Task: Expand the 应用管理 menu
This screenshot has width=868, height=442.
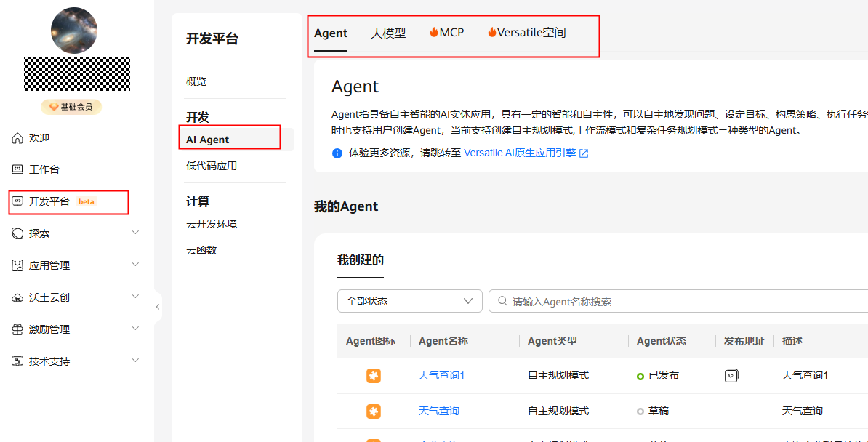Action: [134, 265]
